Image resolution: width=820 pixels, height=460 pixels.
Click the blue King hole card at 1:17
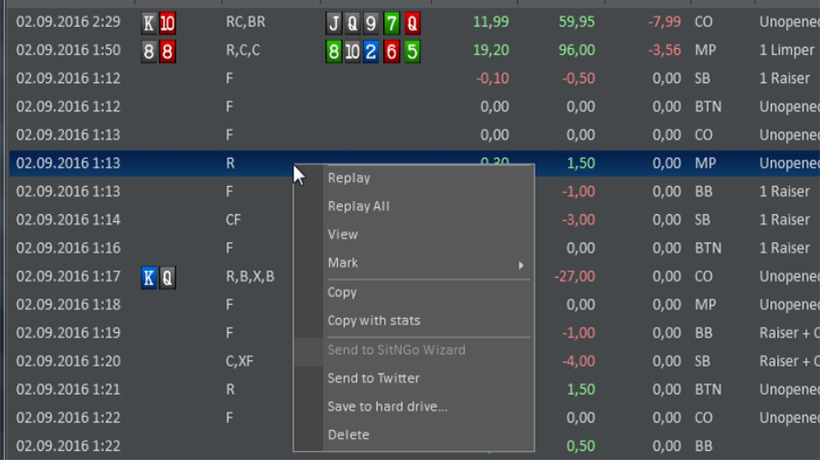click(149, 277)
